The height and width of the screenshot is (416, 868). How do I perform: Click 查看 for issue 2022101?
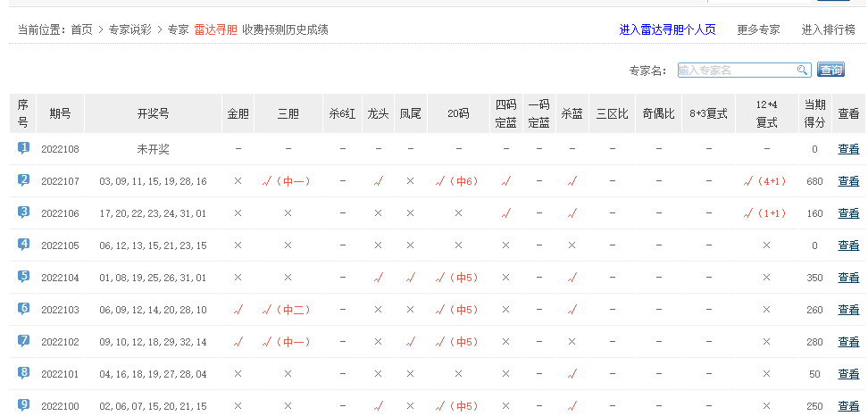point(848,374)
